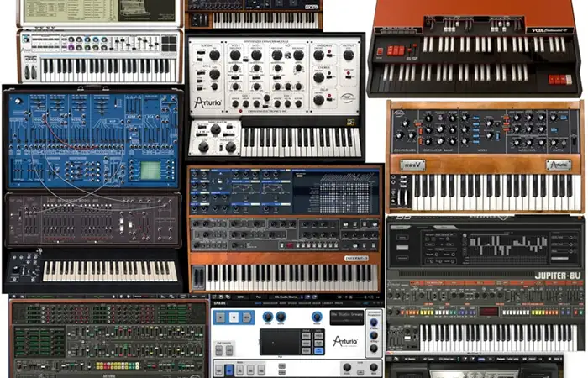Click the purple knob on the top-left keyboard controller
This screenshot has height=378, width=588.
coord(71,47)
